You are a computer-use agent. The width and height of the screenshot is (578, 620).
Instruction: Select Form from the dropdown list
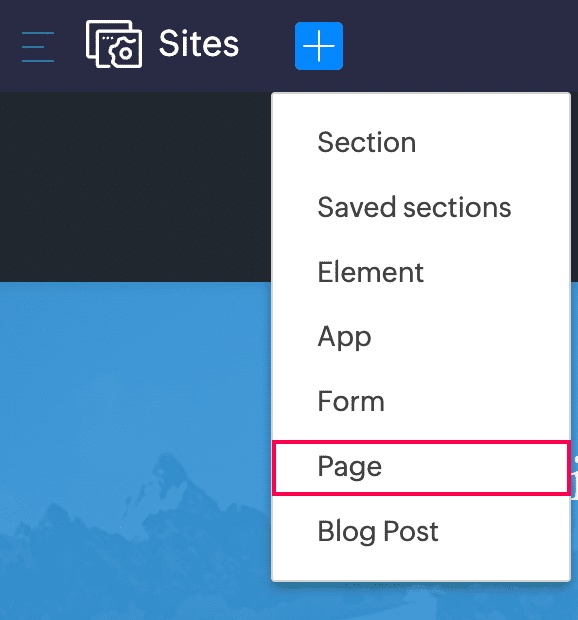[421, 401]
